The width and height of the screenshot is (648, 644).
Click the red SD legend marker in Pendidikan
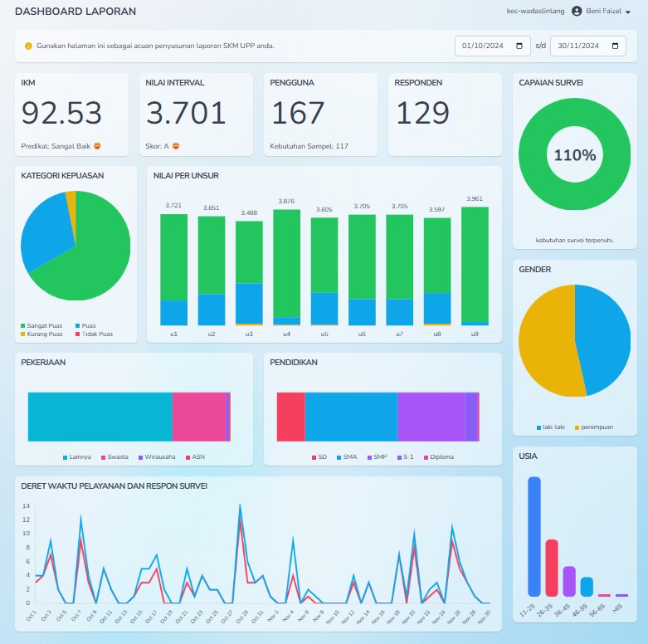coord(314,457)
